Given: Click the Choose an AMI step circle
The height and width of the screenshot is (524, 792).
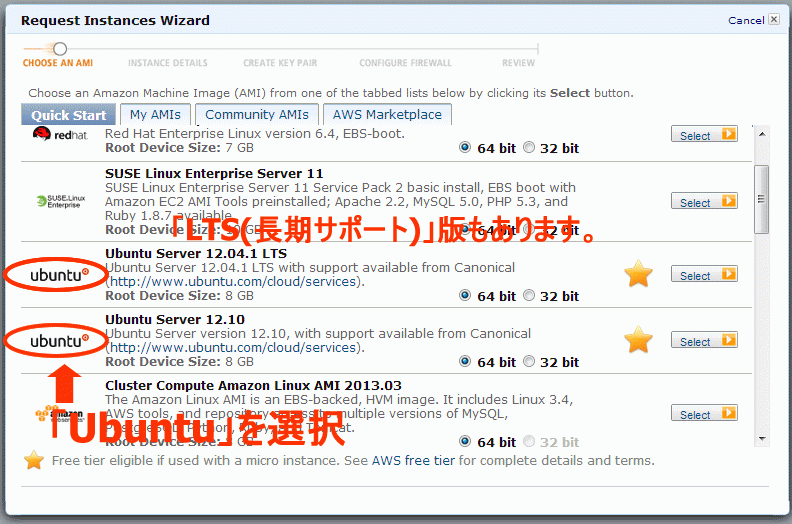Looking at the screenshot, I should tap(60, 49).
